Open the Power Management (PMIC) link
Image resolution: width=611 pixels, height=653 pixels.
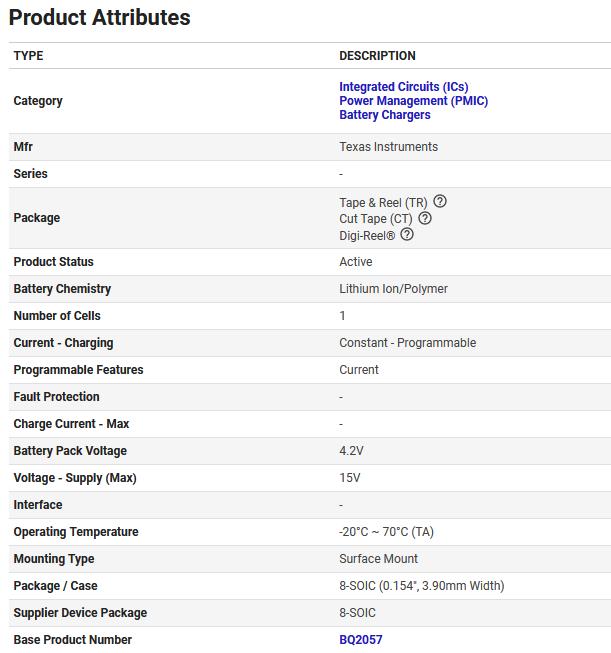point(413,101)
